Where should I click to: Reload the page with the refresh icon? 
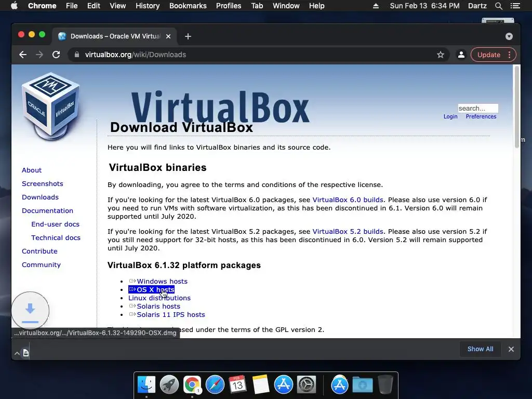pos(56,55)
